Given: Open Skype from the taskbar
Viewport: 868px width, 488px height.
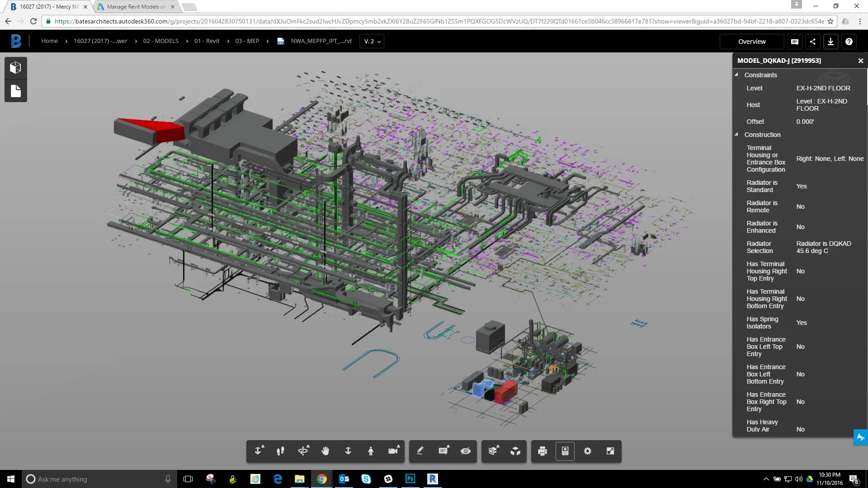Looking at the screenshot, I should [366, 479].
